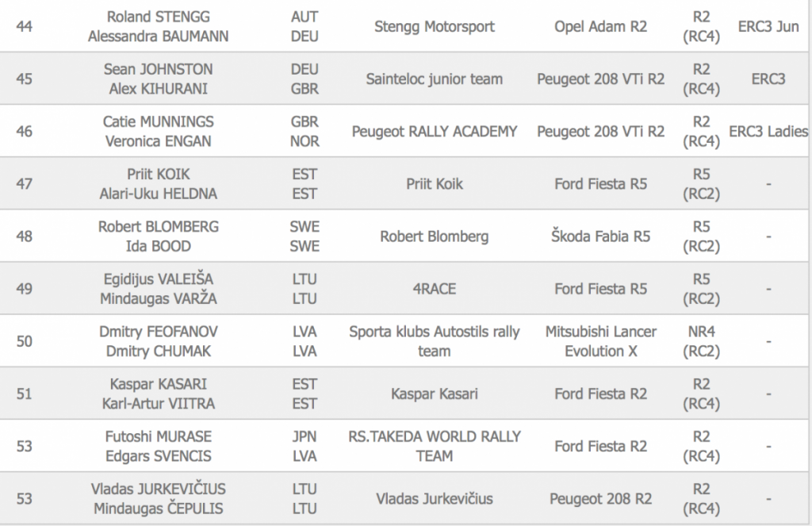
Task: Click the ERC3 Ladies category cell
Action: pyautogui.click(x=768, y=131)
